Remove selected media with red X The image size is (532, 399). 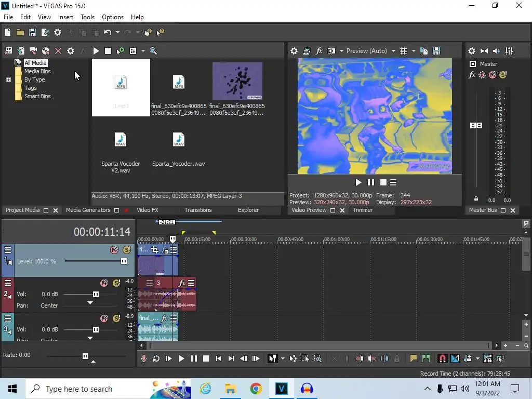click(x=58, y=51)
